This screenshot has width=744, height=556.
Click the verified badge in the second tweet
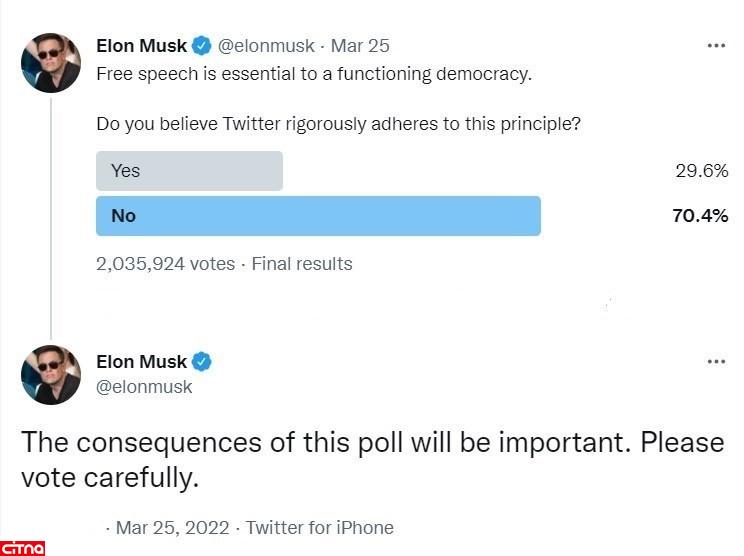(201, 361)
